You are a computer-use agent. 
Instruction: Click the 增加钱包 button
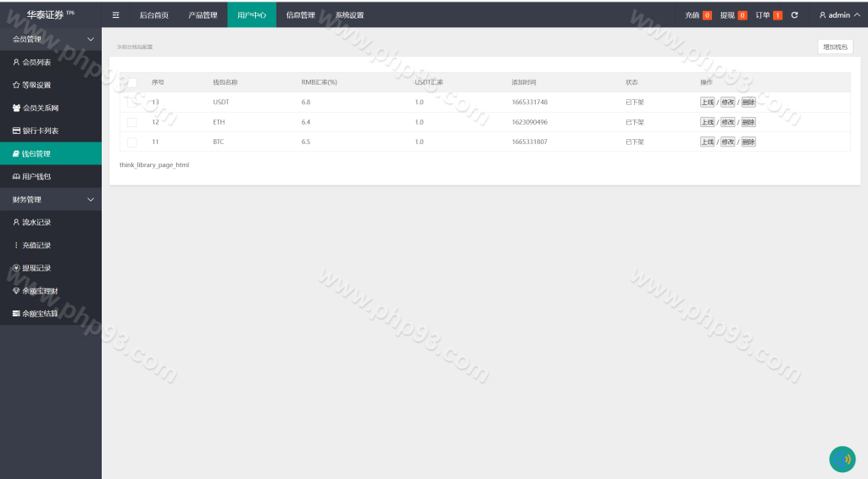[835, 47]
